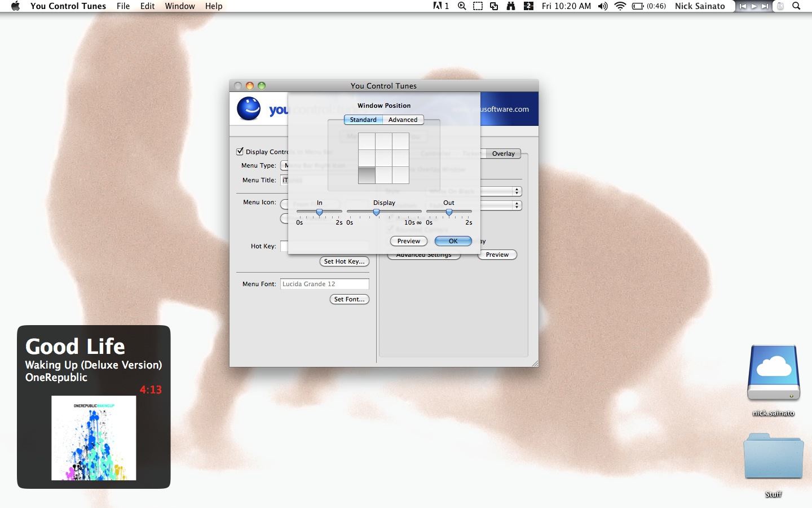
Task: Click the blue smiley You Control logo
Action: pos(249,108)
